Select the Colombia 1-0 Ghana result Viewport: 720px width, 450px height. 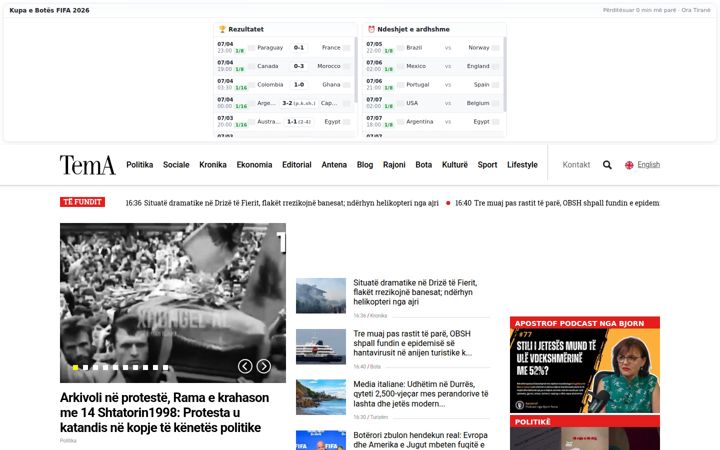tap(284, 84)
